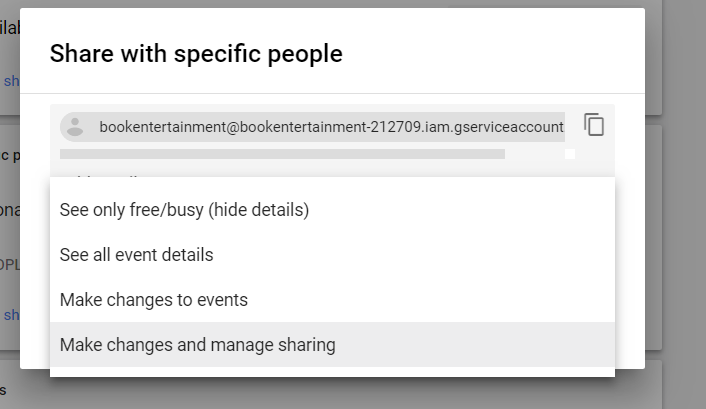Click the truncated "c p" heading at left edge

(9, 155)
